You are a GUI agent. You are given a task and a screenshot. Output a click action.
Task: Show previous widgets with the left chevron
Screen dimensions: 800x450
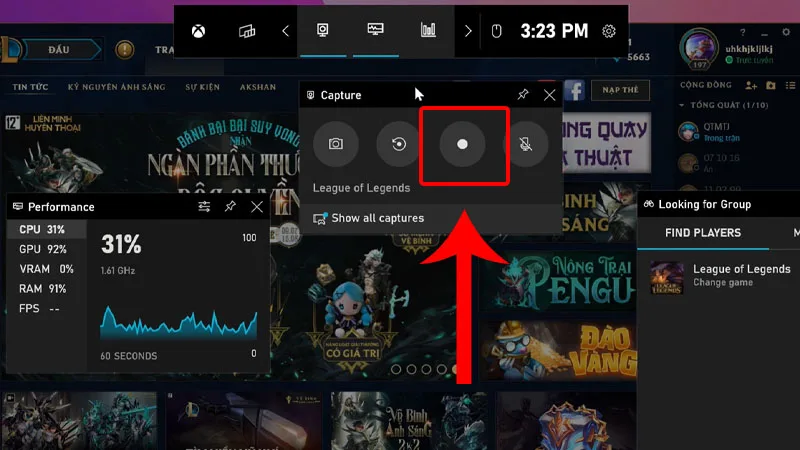(x=285, y=32)
